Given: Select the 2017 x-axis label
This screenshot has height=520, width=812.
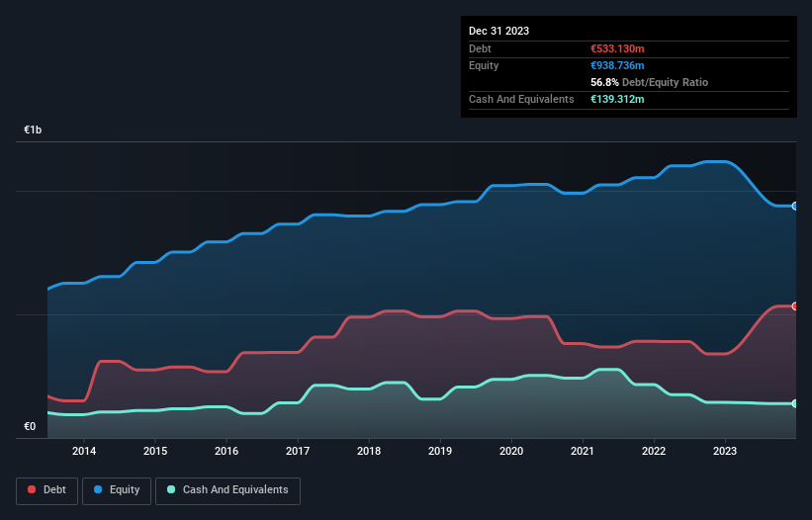Looking at the screenshot, I should [298, 451].
